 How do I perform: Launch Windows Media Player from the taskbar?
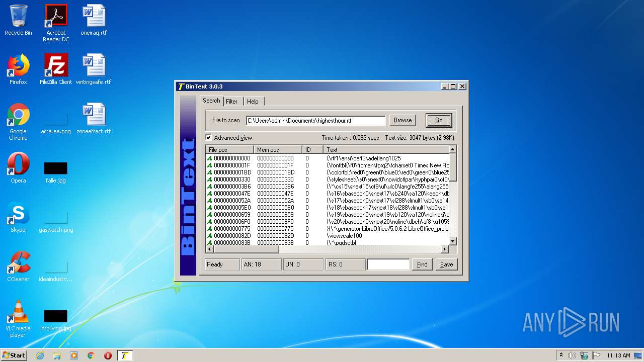[74, 355]
